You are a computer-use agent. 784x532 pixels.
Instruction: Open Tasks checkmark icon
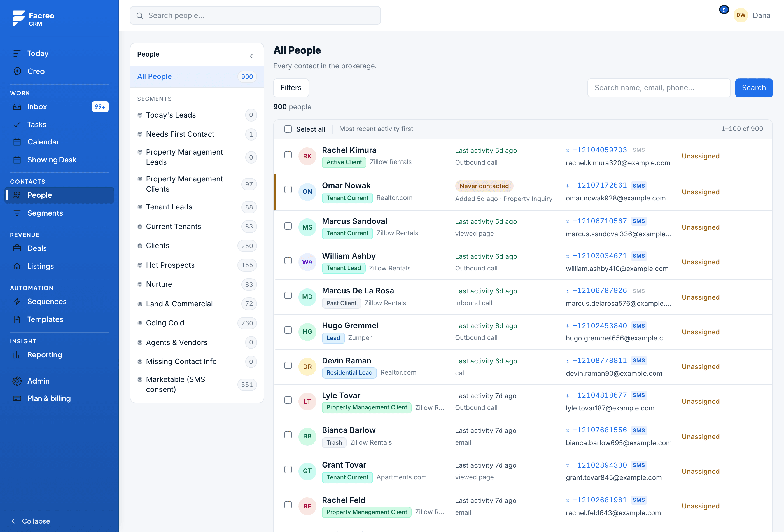[x=17, y=125]
